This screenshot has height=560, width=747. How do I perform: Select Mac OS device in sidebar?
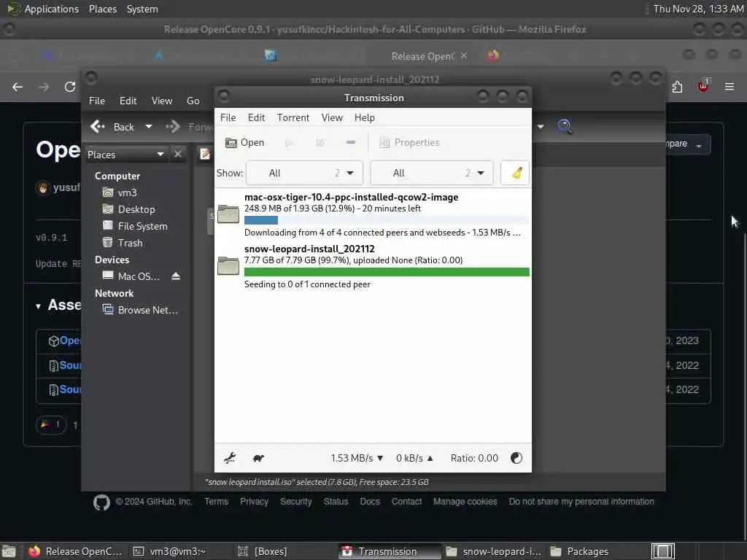(131, 276)
